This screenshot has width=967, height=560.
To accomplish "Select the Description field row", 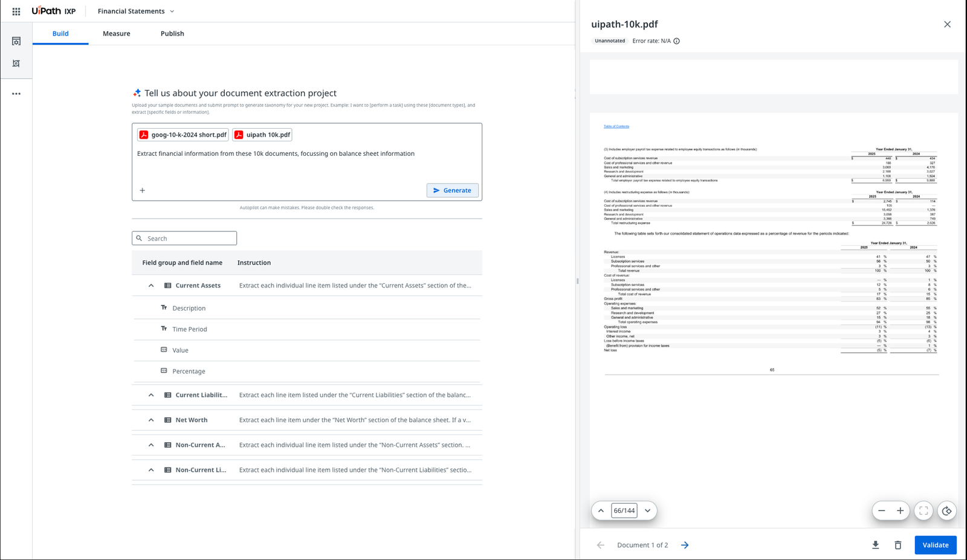I will 307,308.
